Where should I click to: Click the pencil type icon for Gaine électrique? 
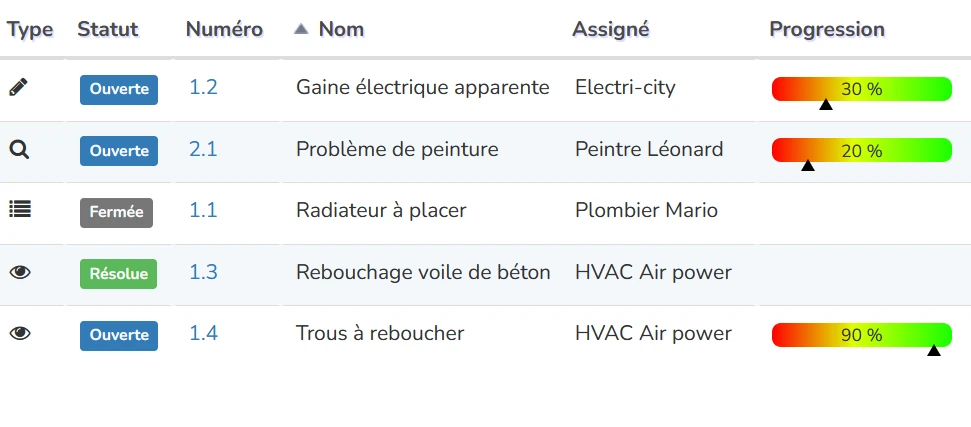(18, 88)
